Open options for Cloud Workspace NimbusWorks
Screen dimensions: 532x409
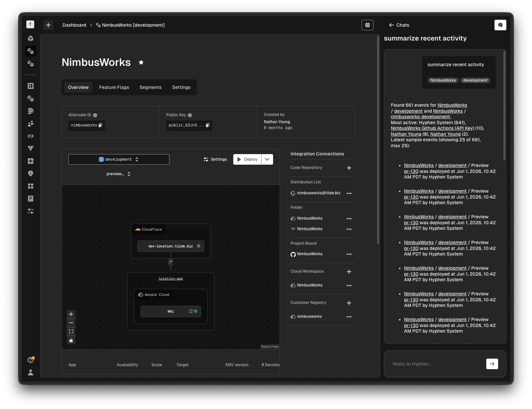coord(349,286)
